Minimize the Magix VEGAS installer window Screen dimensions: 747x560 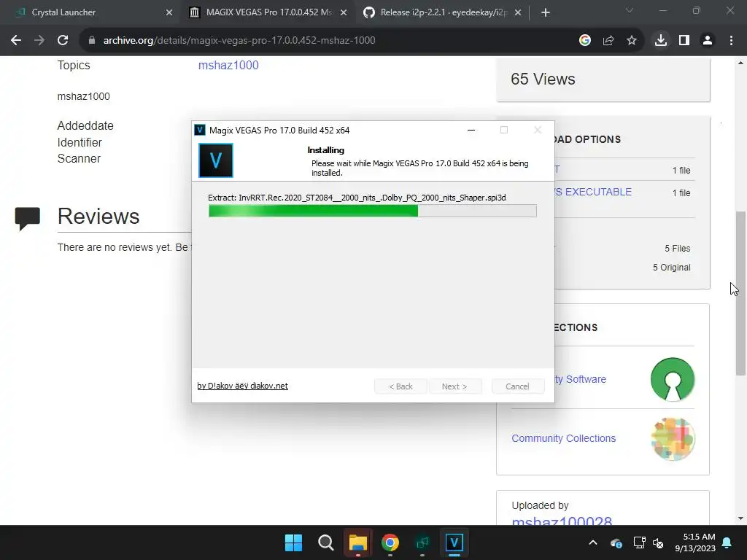(471, 130)
